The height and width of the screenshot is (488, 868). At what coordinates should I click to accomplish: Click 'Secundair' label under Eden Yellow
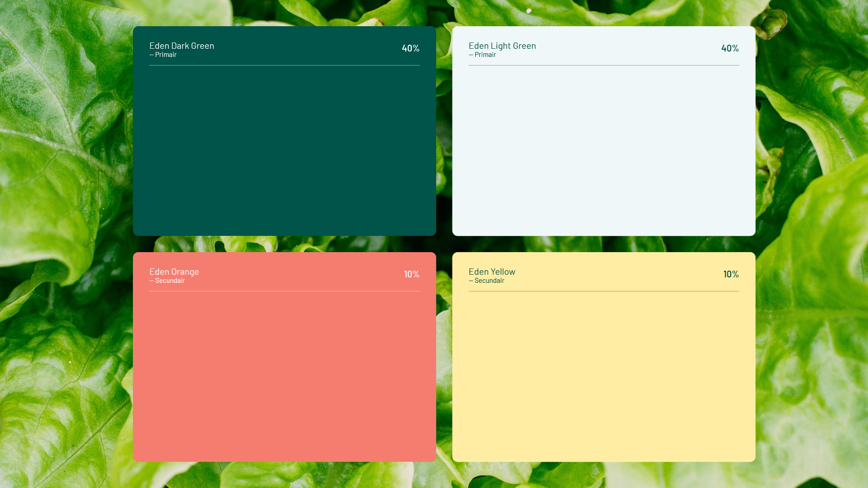489,281
